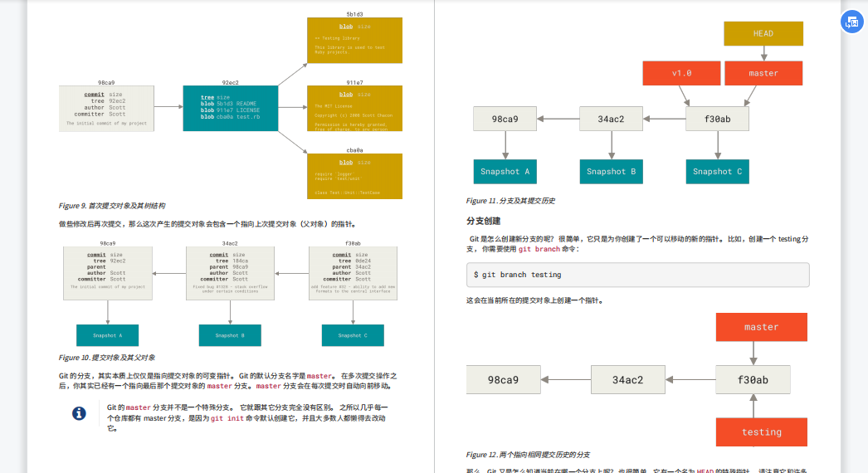Viewport: 868px width, 473px height.
Task: Click the 34ac2 commit box in Figure 10
Action: 231,274
